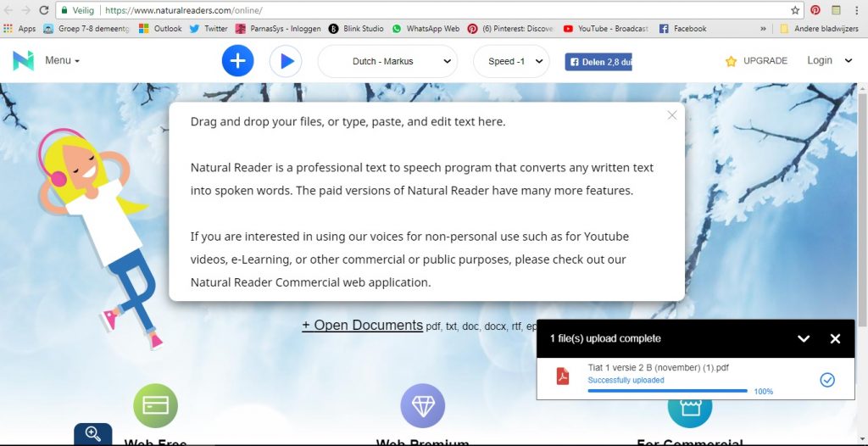Click the PDF file icon in uploads
This screenshot has width=868, height=446.
563,376
